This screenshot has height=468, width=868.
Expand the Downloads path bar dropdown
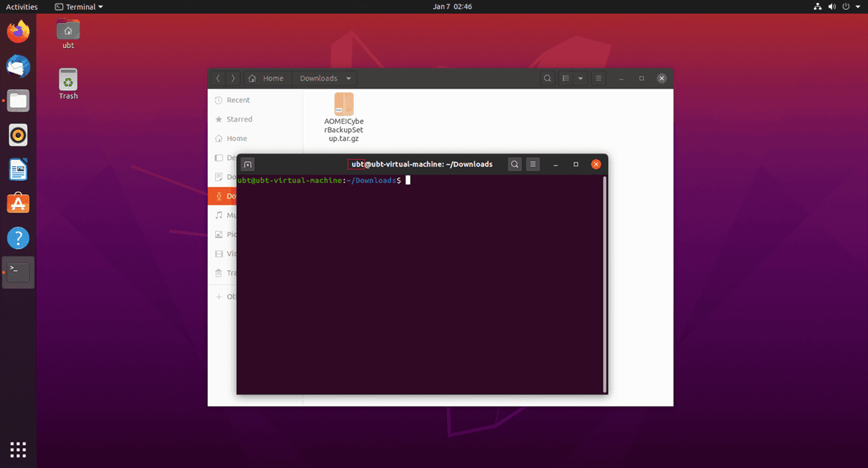pyautogui.click(x=349, y=78)
